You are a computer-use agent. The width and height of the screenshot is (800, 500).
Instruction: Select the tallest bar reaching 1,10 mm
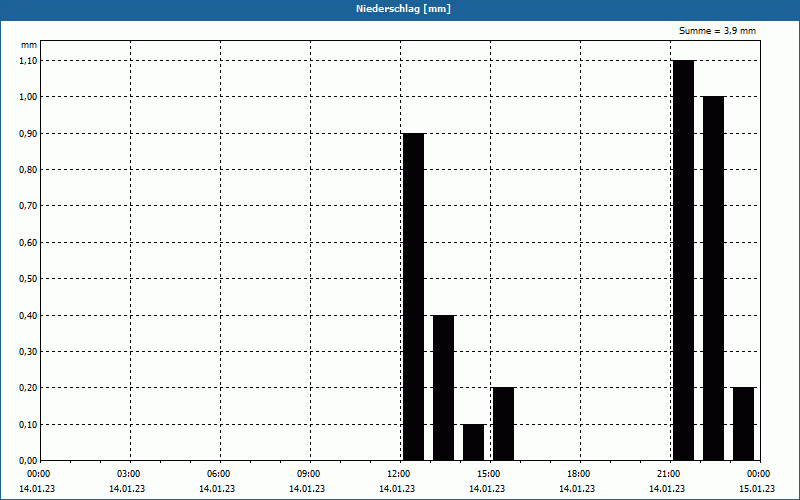(684, 260)
